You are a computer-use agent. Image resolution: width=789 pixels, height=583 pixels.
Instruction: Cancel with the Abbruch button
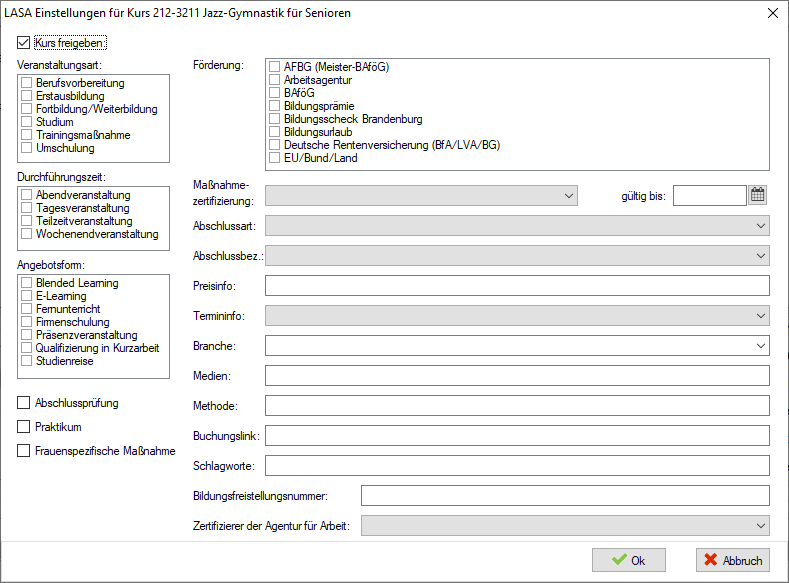click(733, 560)
